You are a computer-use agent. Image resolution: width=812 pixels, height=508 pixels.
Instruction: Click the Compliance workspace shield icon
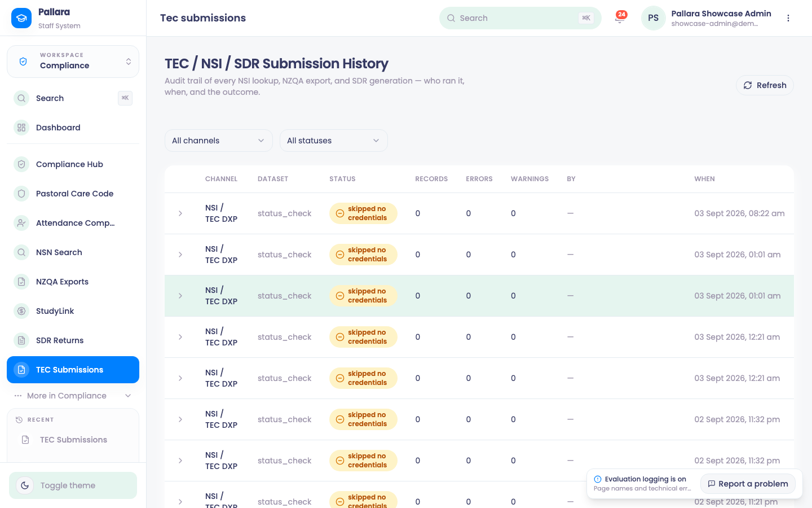pos(23,62)
